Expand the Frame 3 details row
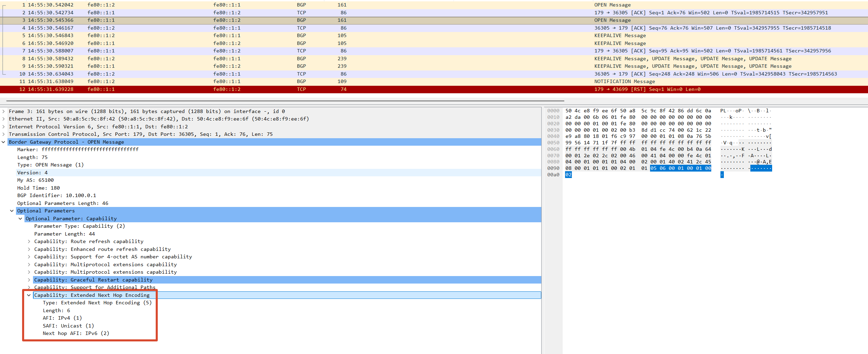Viewport: 868px width, 354px height. (3, 111)
